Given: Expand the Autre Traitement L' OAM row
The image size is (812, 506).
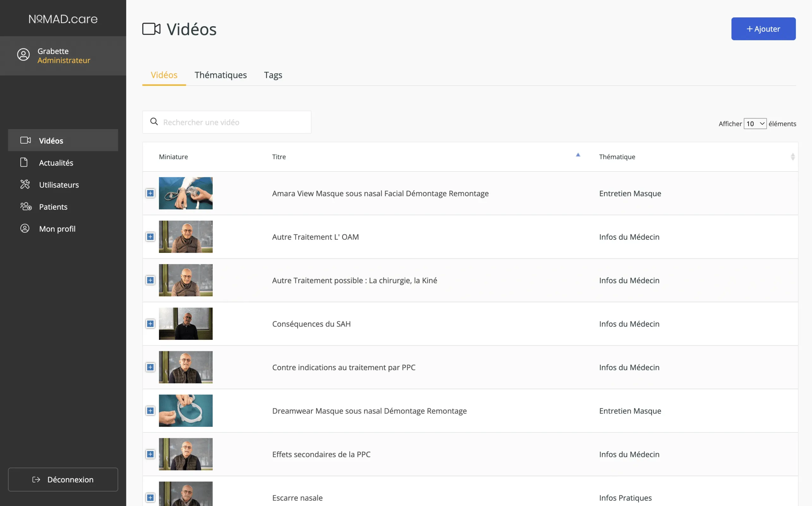Looking at the screenshot, I should [150, 237].
